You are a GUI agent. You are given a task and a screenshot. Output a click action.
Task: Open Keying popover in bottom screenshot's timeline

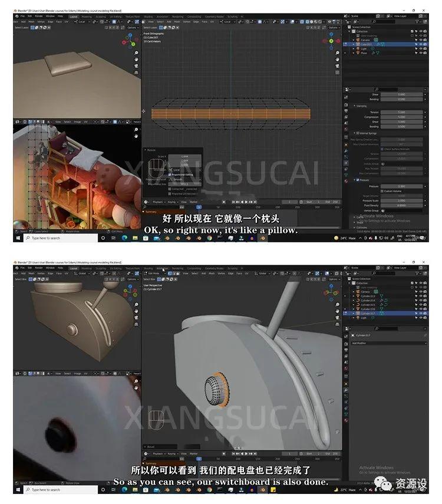[x=172, y=453]
